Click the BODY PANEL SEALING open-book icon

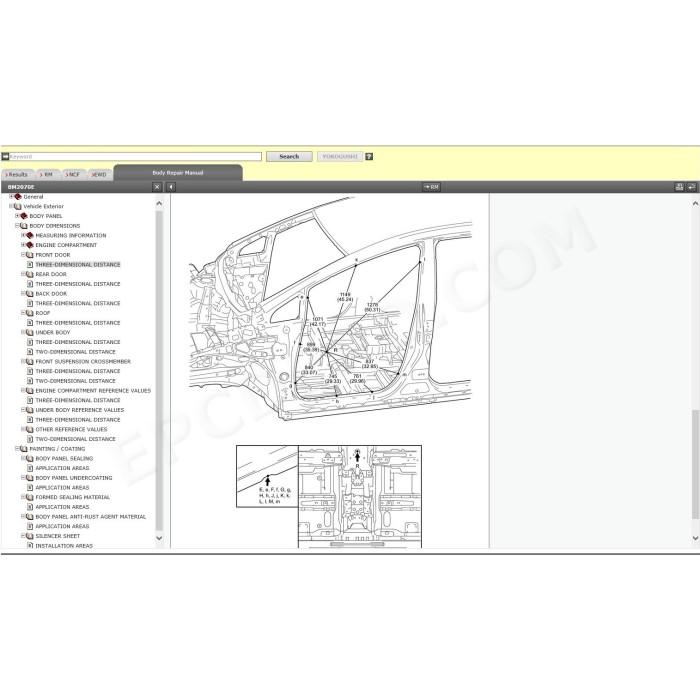click(30, 458)
